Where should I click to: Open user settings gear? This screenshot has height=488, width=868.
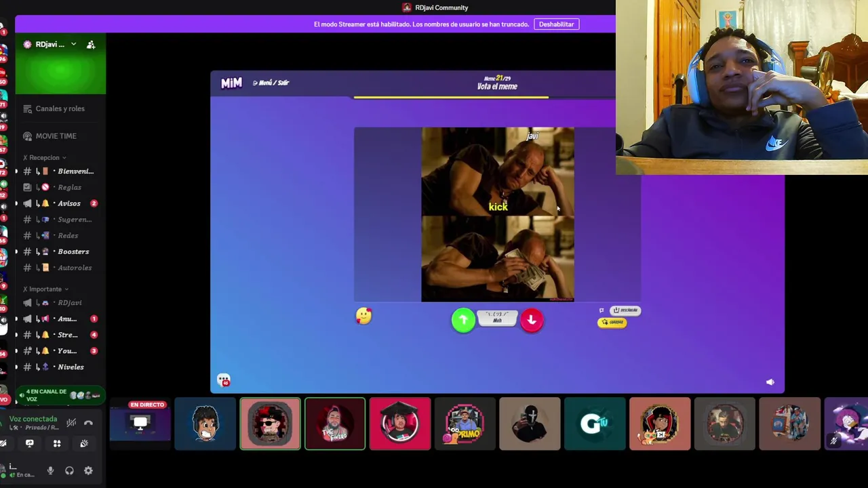88,471
